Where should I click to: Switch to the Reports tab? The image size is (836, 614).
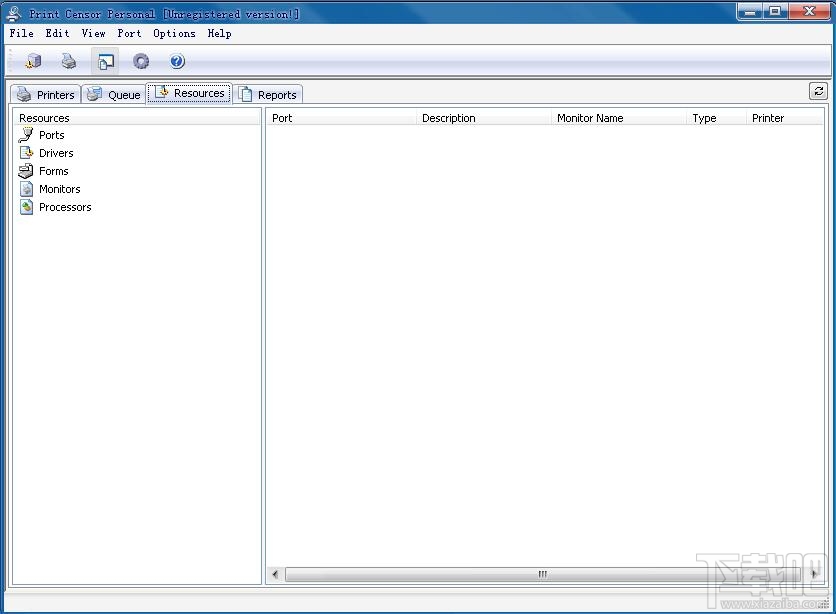tap(268, 94)
